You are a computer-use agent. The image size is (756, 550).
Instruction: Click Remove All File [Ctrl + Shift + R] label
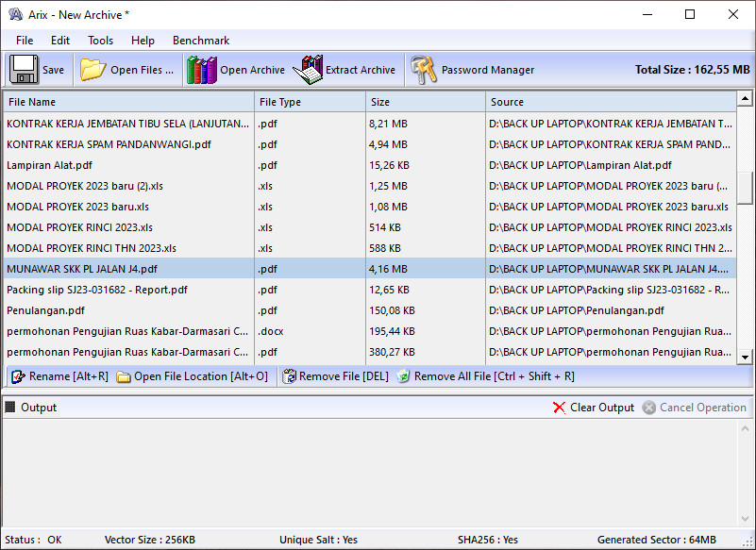[x=495, y=376]
